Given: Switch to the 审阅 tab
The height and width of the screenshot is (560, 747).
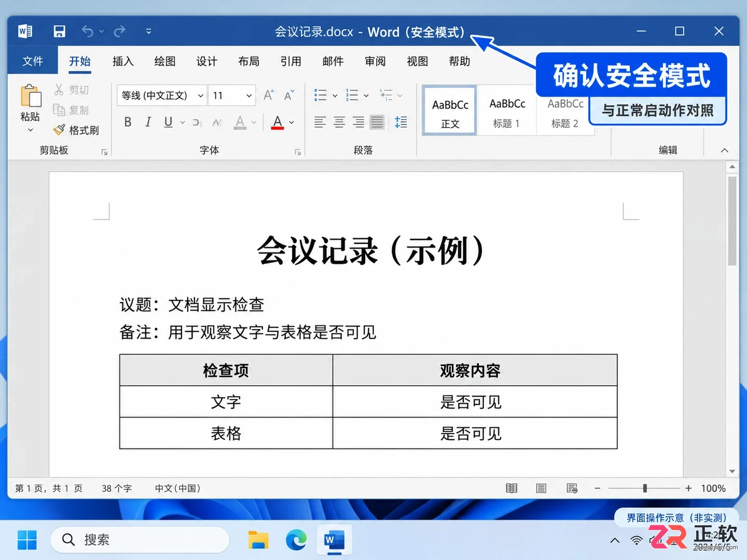Looking at the screenshot, I should click(375, 61).
